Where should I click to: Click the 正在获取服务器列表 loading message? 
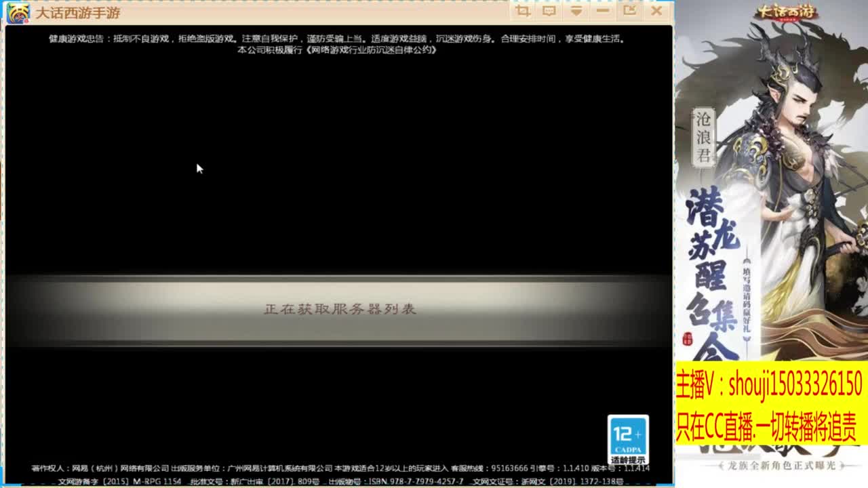click(x=340, y=309)
